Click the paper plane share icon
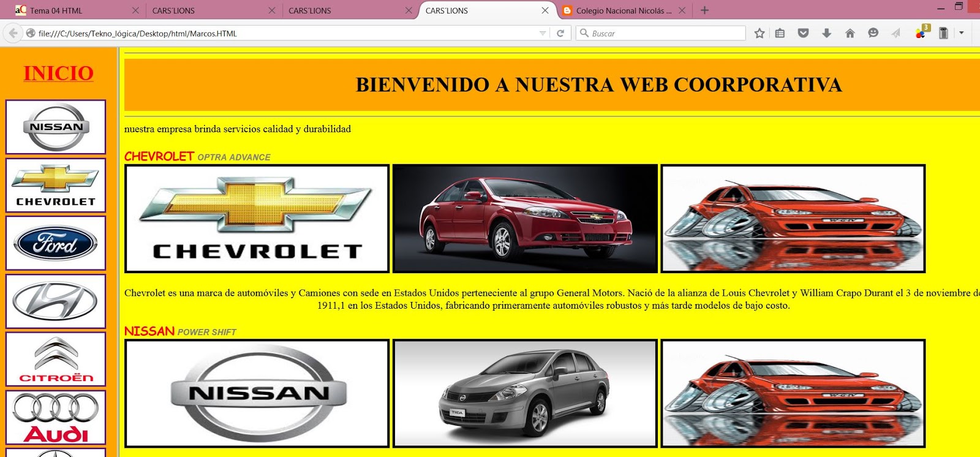 896,33
